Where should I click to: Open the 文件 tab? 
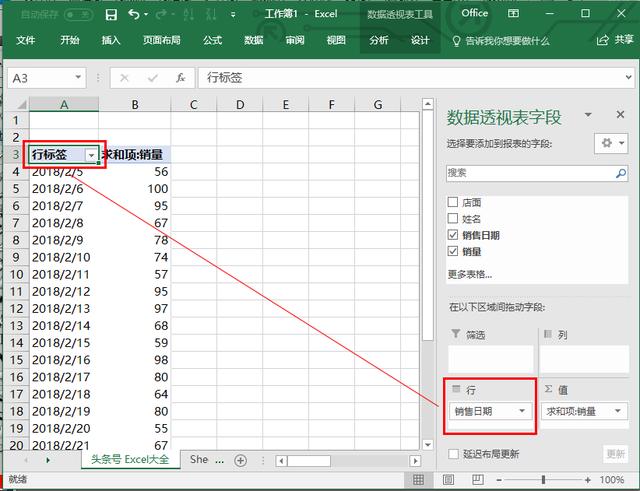(x=25, y=40)
